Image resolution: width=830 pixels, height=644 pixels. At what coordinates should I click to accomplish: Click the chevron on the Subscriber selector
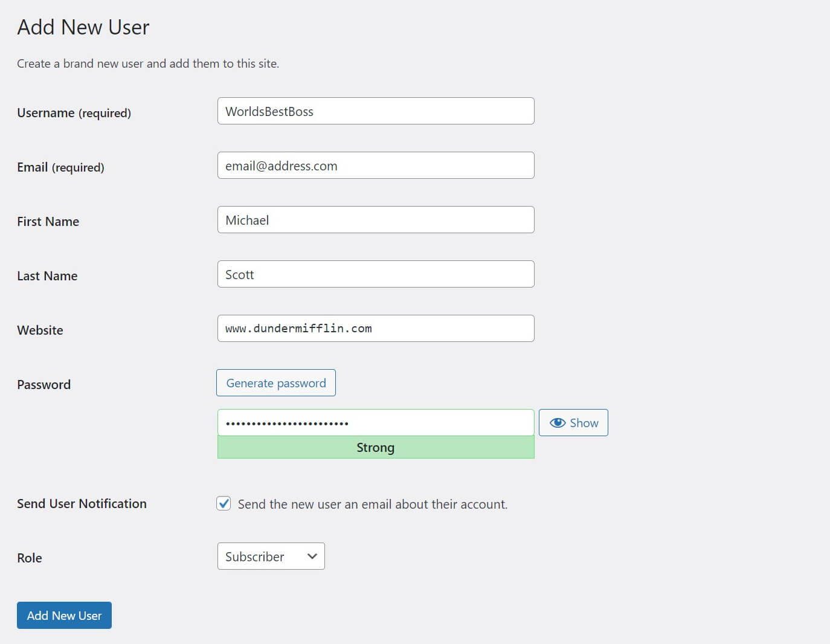pos(311,556)
